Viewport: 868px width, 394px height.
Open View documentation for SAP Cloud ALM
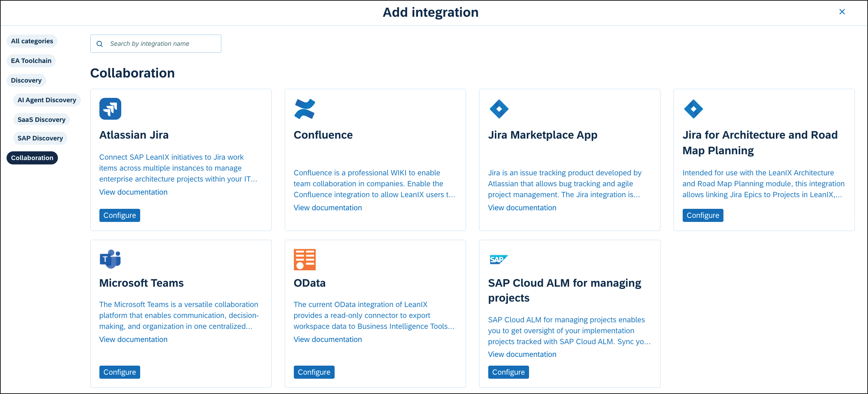pyautogui.click(x=522, y=354)
